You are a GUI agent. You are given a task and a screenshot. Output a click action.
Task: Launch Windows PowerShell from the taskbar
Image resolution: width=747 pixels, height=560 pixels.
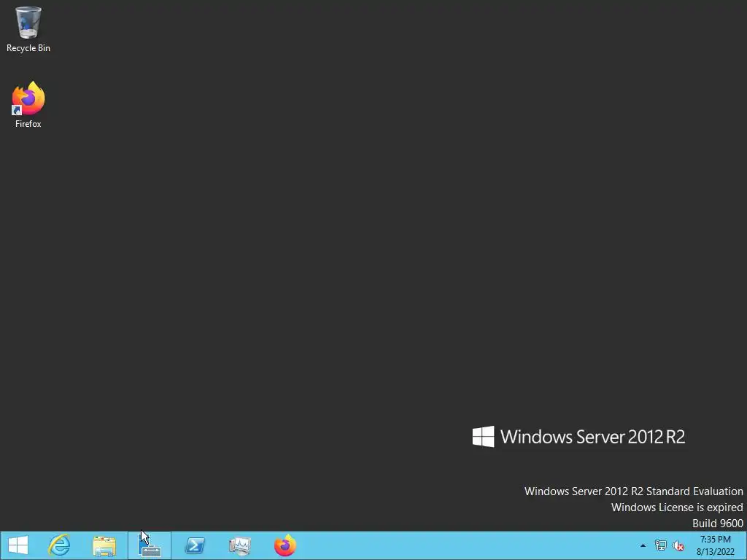195,545
